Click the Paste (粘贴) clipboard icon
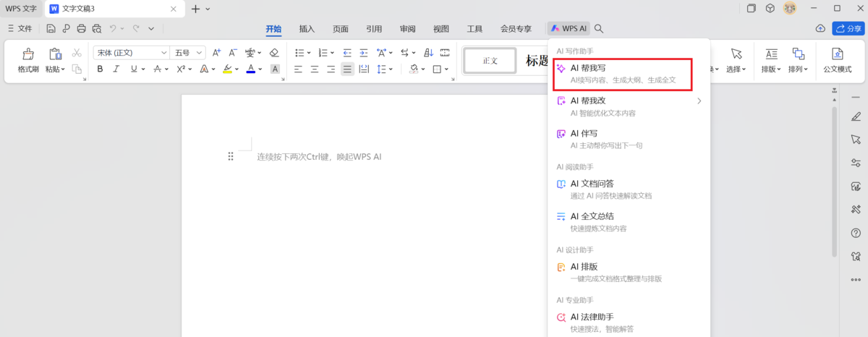 [54, 54]
